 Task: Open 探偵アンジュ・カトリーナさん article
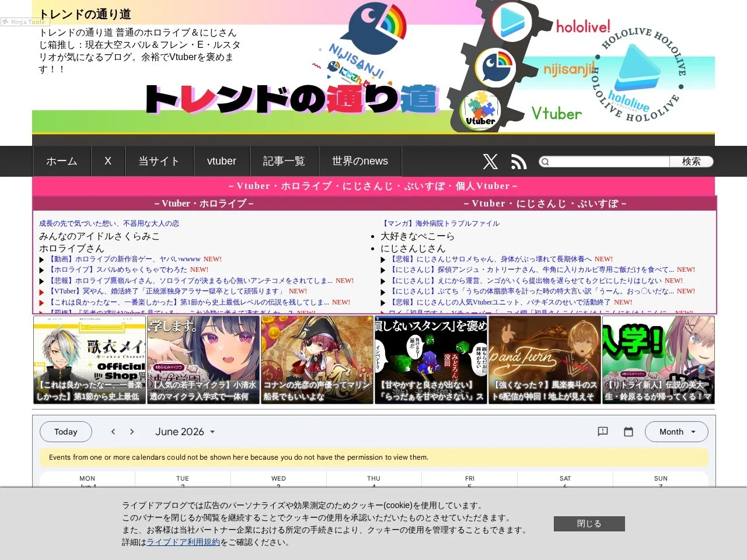(x=531, y=269)
